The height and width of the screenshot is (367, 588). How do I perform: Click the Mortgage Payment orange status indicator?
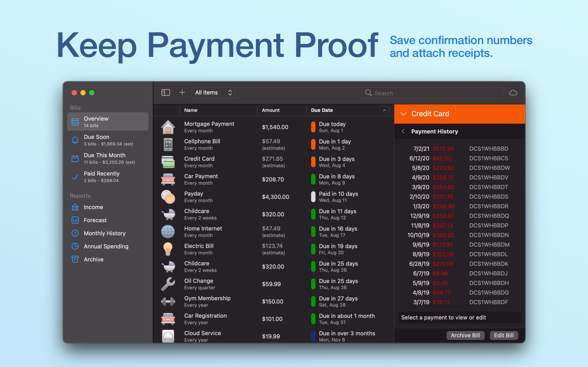pos(313,127)
